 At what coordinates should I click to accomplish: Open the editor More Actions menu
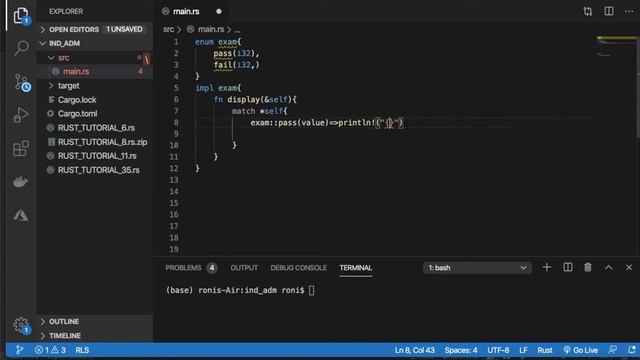(x=629, y=11)
